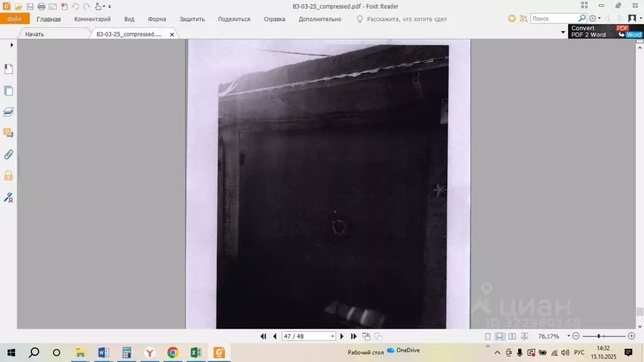Switch to facing pages view

coord(512,336)
